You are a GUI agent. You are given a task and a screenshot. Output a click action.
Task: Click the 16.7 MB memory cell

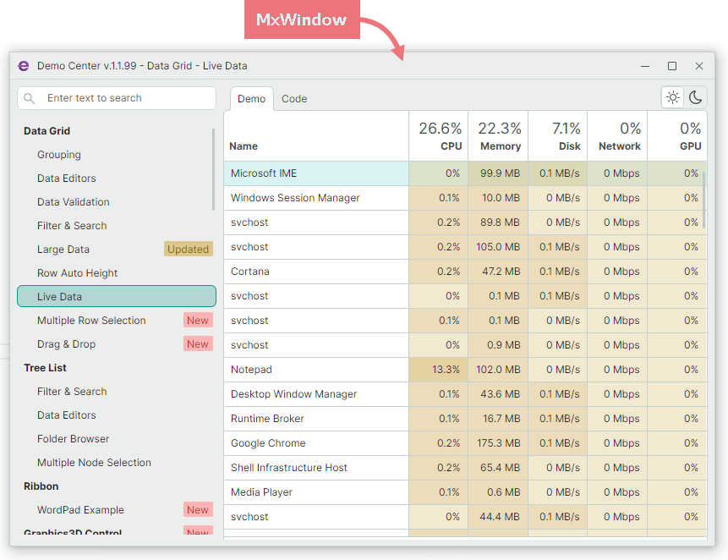point(498,419)
